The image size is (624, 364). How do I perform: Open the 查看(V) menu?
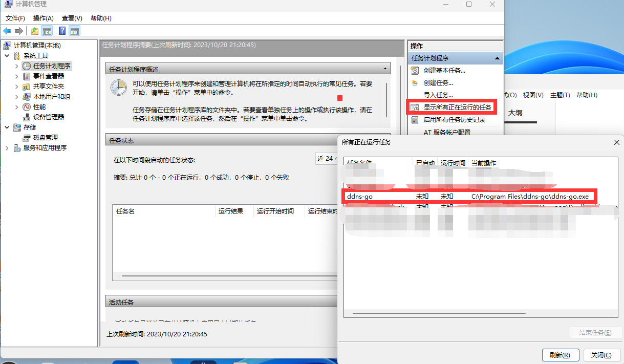click(72, 18)
